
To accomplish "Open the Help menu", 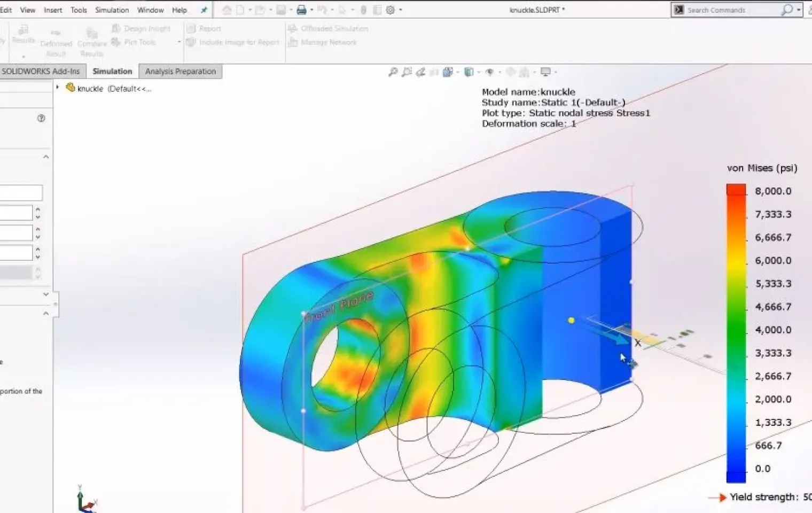I will coord(179,10).
